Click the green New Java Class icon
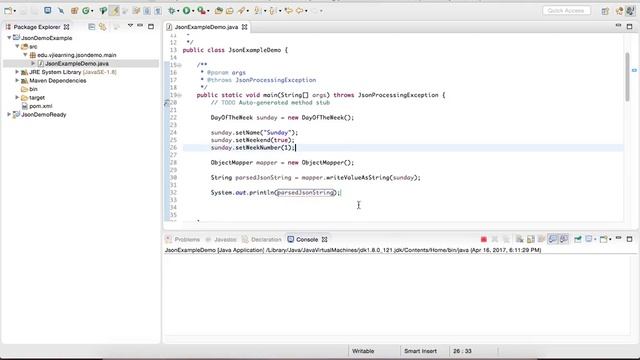640x360 pixels. tap(86, 11)
